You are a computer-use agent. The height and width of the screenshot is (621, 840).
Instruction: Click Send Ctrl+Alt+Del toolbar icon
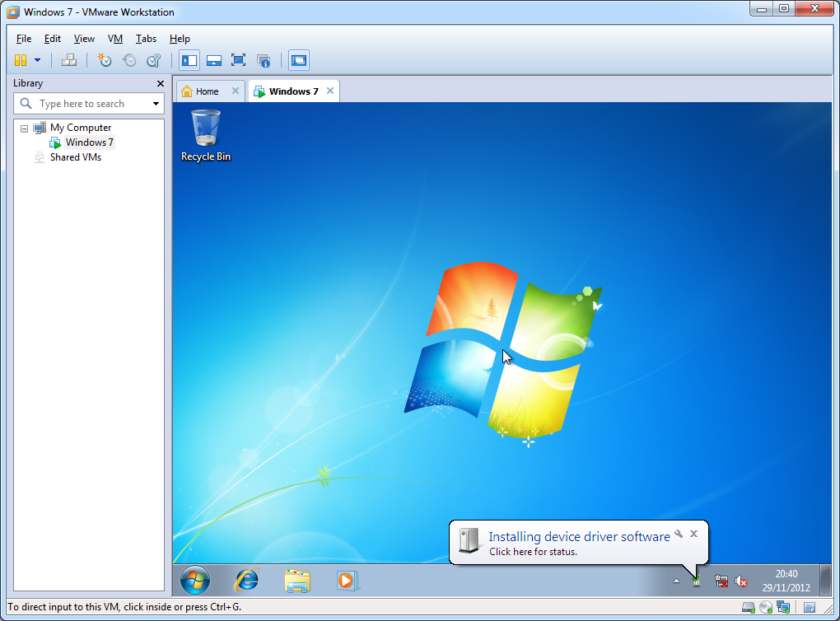click(69, 60)
